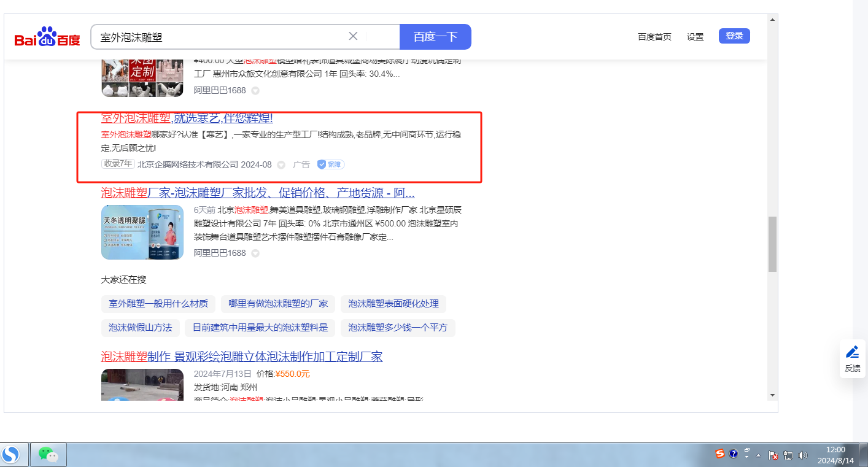Select related search 目前建筑中用量最大的泡沫塑料是

tap(260, 328)
